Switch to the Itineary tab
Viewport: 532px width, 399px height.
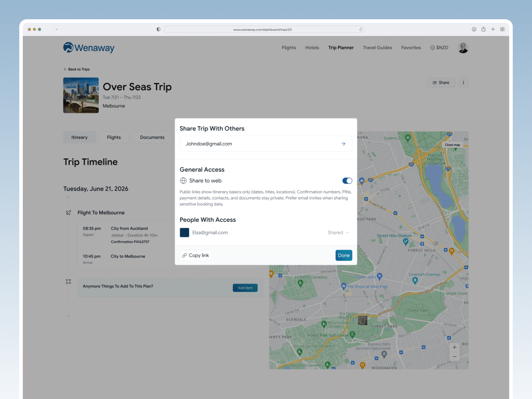pos(79,137)
